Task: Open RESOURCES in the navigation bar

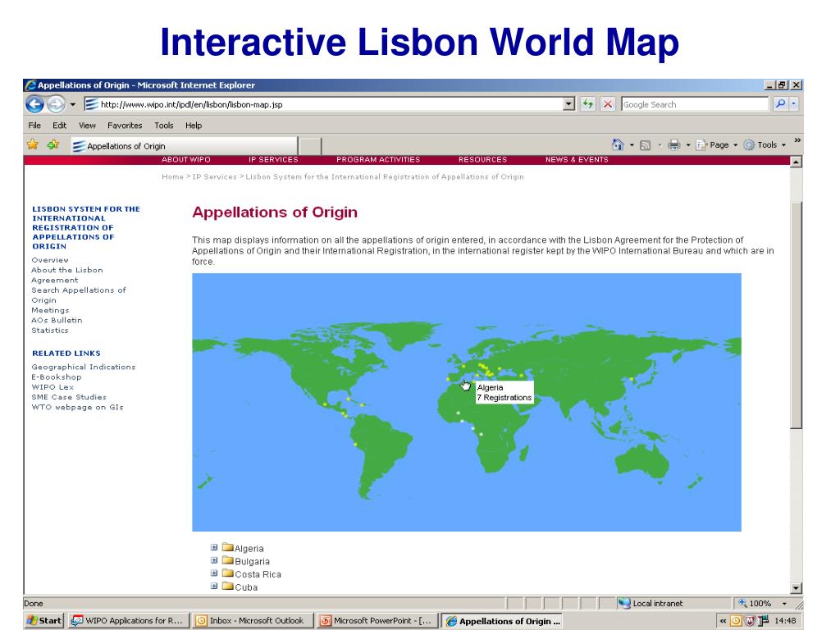Action: point(482,160)
